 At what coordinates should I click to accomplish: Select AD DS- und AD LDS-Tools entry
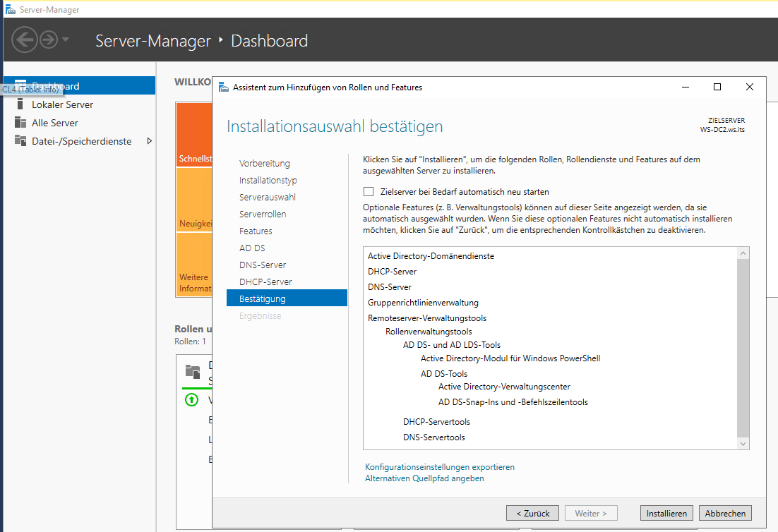click(x=452, y=344)
